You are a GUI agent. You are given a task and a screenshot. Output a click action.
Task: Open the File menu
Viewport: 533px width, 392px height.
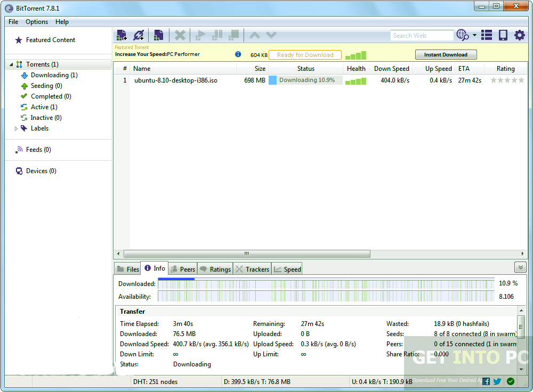pyautogui.click(x=13, y=22)
